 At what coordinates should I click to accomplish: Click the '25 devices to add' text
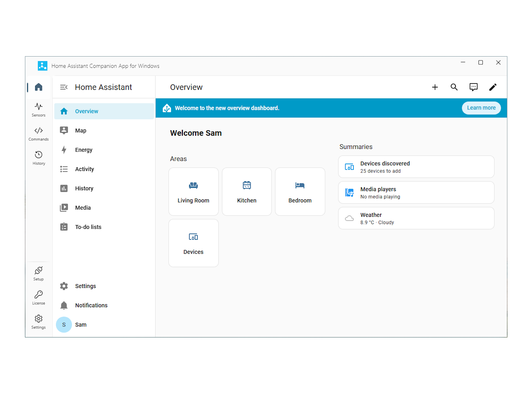click(380, 171)
